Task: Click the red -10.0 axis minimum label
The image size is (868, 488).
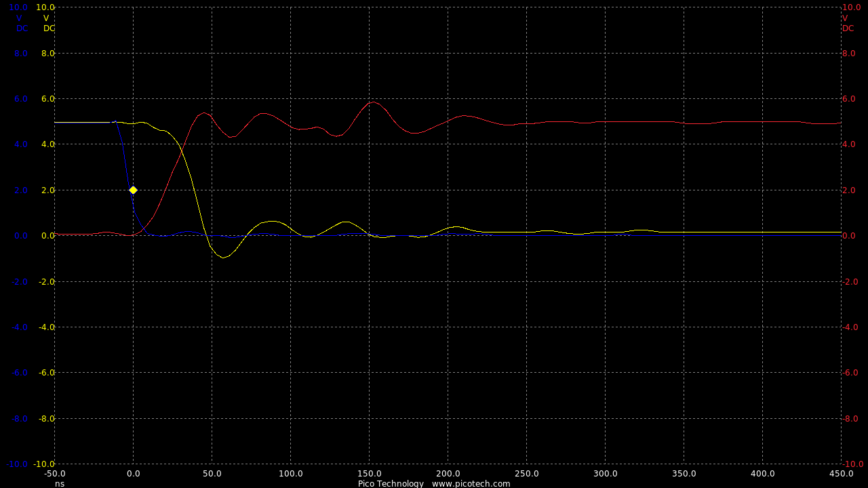Action: [852, 464]
